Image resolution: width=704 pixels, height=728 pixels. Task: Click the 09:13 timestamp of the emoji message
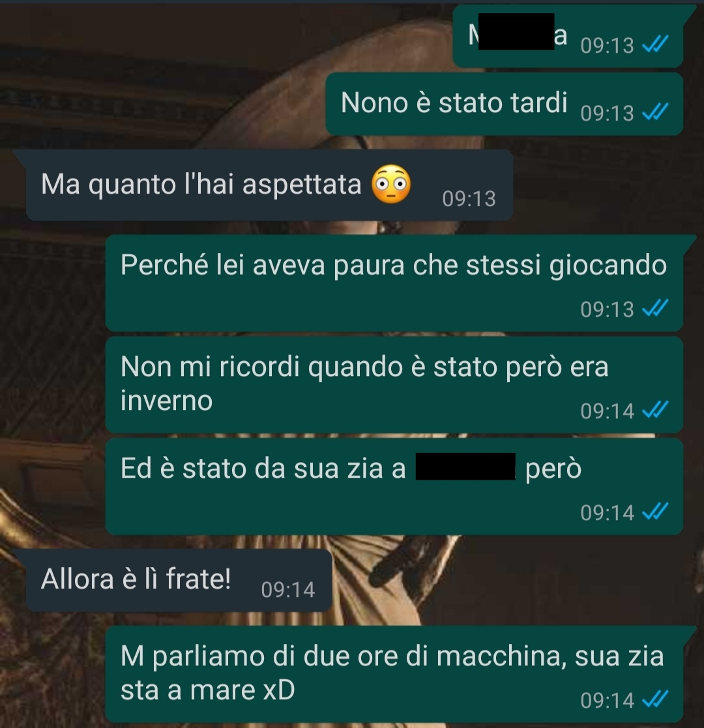tap(469, 199)
